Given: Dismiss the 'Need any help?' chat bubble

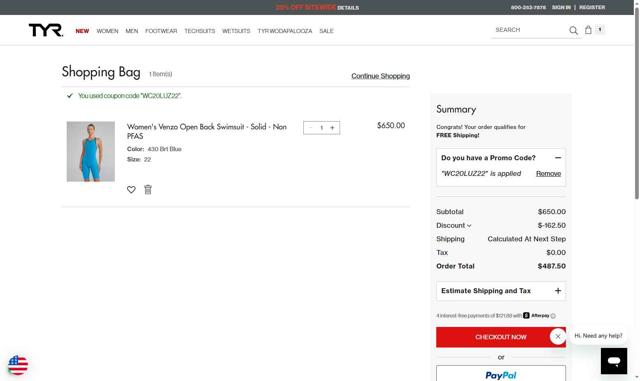Looking at the screenshot, I should pyautogui.click(x=558, y=336).
